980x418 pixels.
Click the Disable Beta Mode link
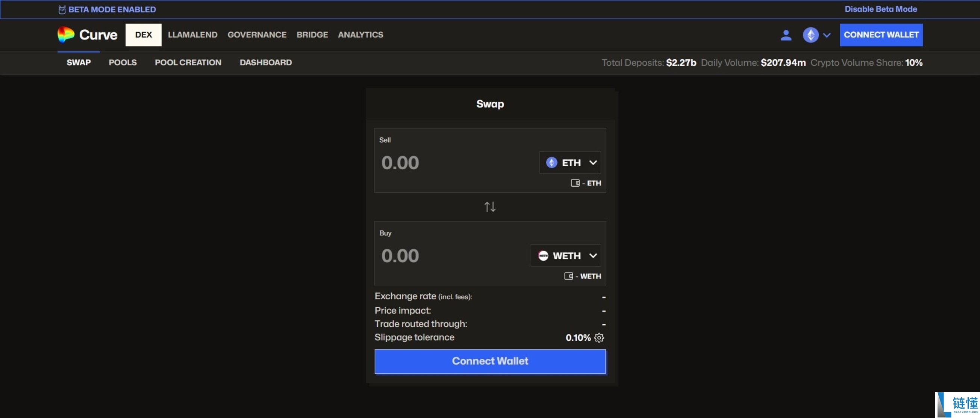coord(881,9)
